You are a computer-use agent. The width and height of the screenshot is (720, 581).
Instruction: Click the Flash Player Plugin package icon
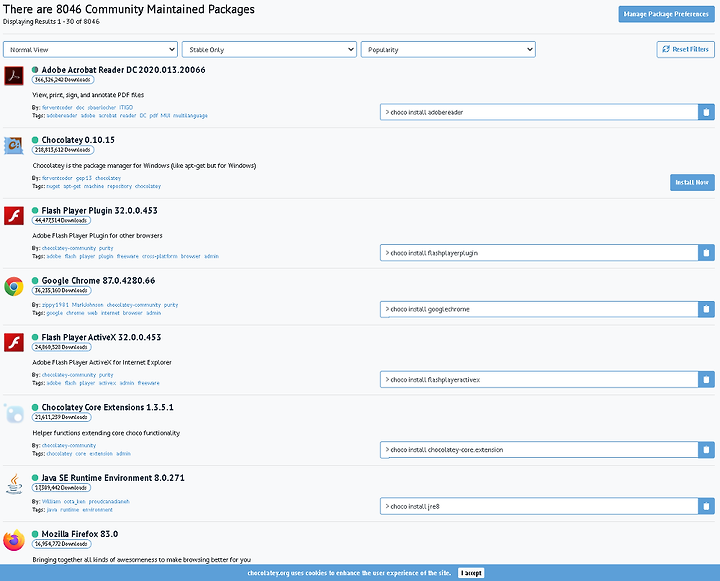click(x=14, y=215)
